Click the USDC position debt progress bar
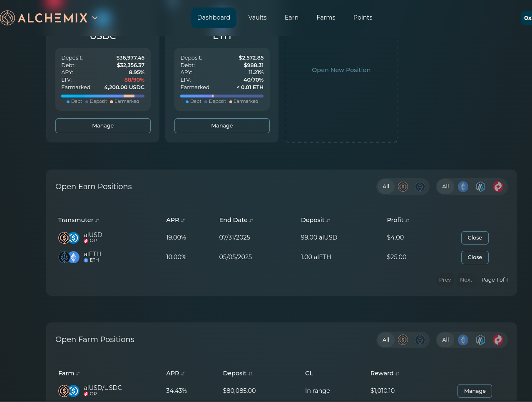Screen dimensions: 532x402 92,96
